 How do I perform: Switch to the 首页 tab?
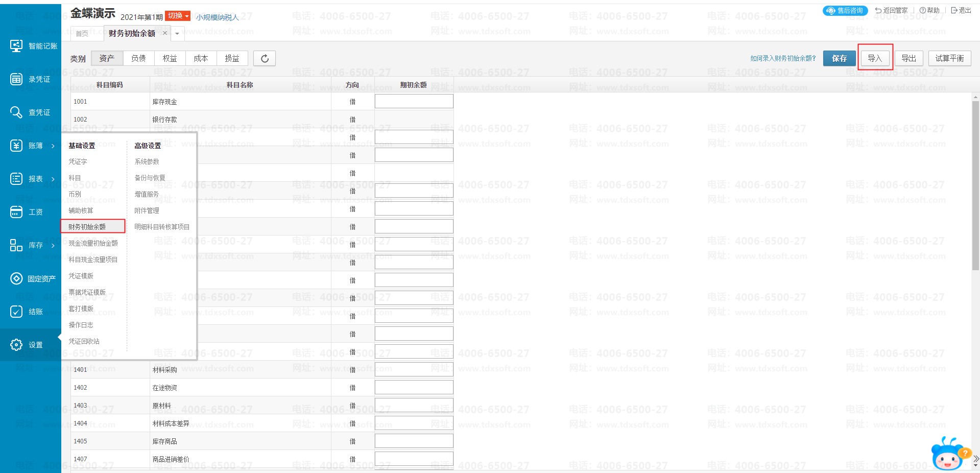click(x=82, y=34)
